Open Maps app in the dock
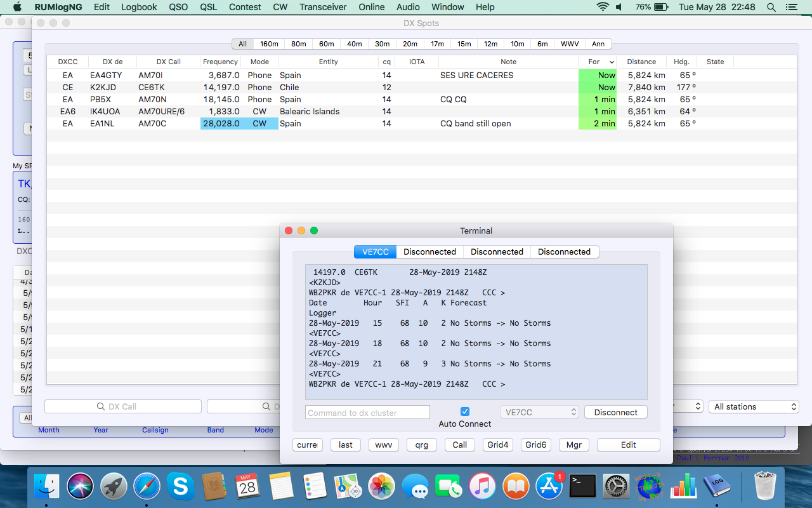 (x=348, y=487)
